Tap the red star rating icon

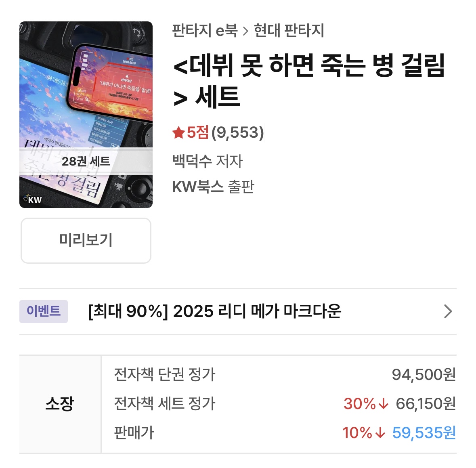point(178,133)
